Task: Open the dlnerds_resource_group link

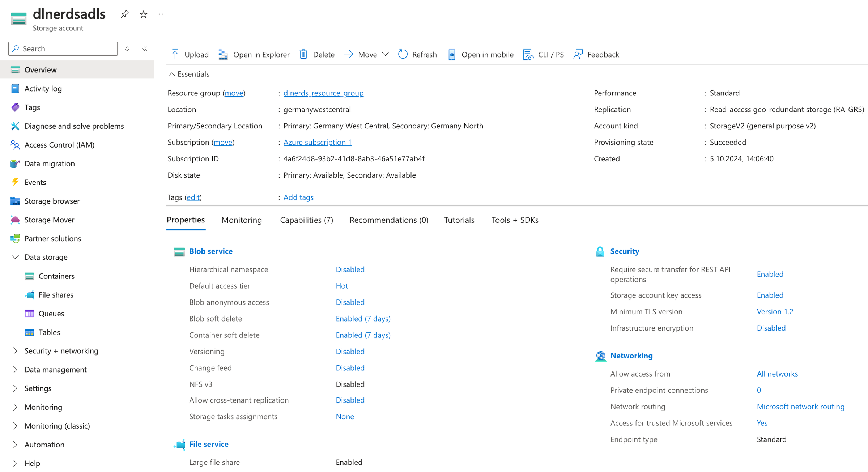Action: tap(323, 93)
